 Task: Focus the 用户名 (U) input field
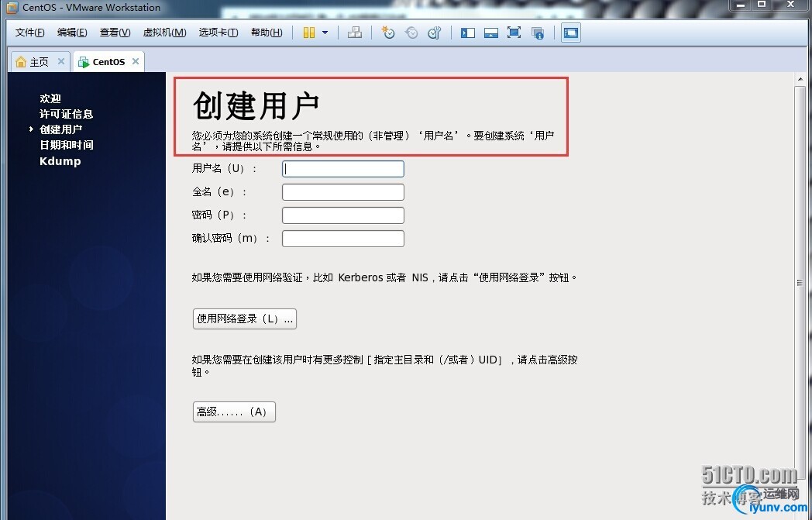[342, 169]
